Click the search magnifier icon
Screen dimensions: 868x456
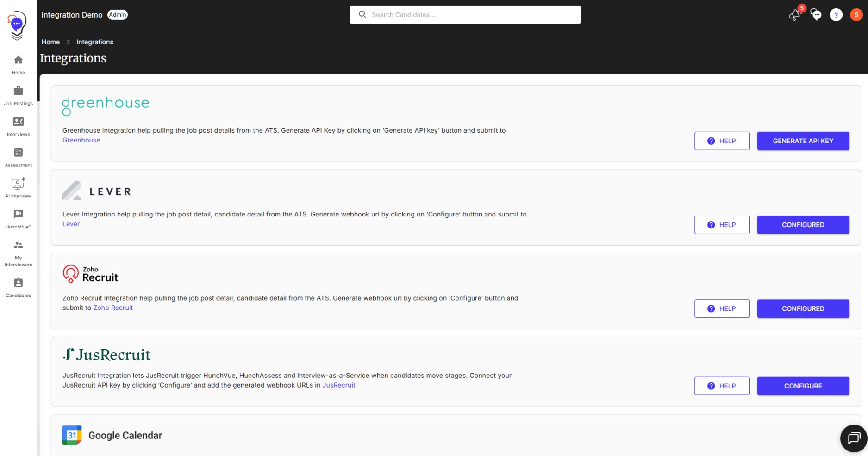pyautogui.click(x=362, y=15)
